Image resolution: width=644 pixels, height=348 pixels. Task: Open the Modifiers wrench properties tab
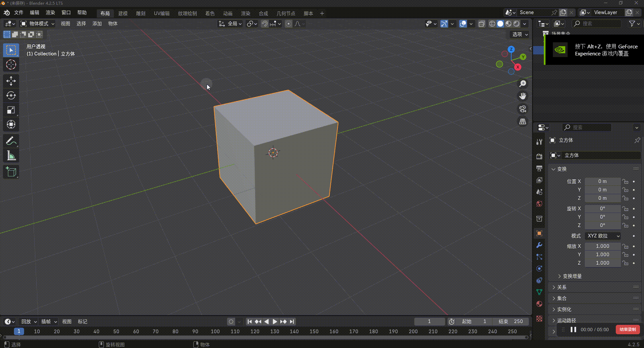tap(539, 245)
